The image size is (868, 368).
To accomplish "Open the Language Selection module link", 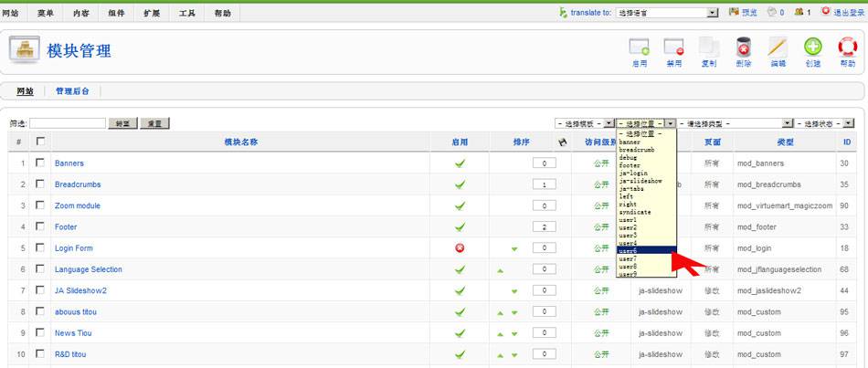I will point(89,269).
